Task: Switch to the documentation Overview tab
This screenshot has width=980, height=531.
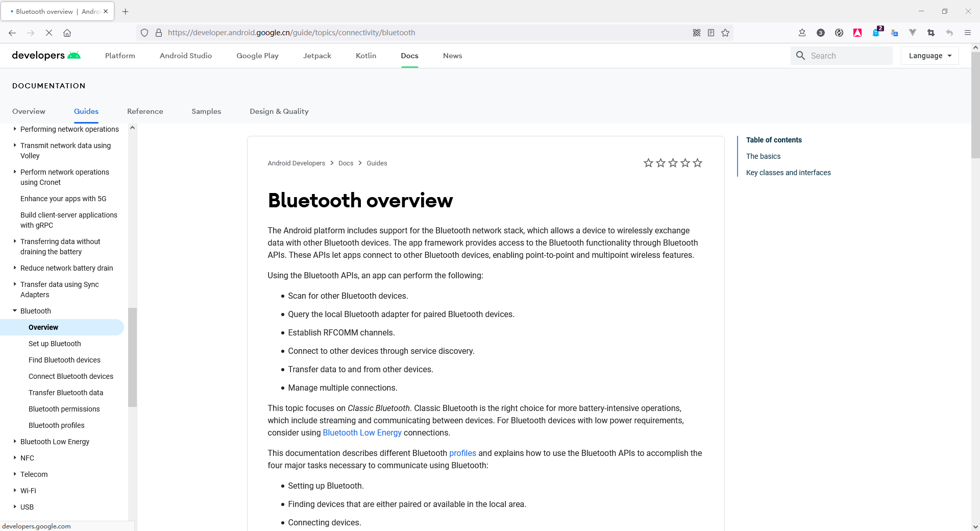Action: (x=29, y=111)
